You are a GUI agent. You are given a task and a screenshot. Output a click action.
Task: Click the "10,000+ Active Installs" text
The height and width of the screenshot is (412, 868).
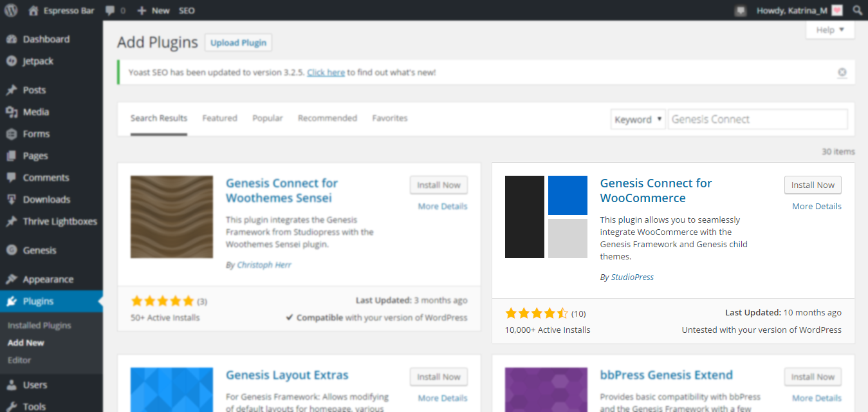548,330
